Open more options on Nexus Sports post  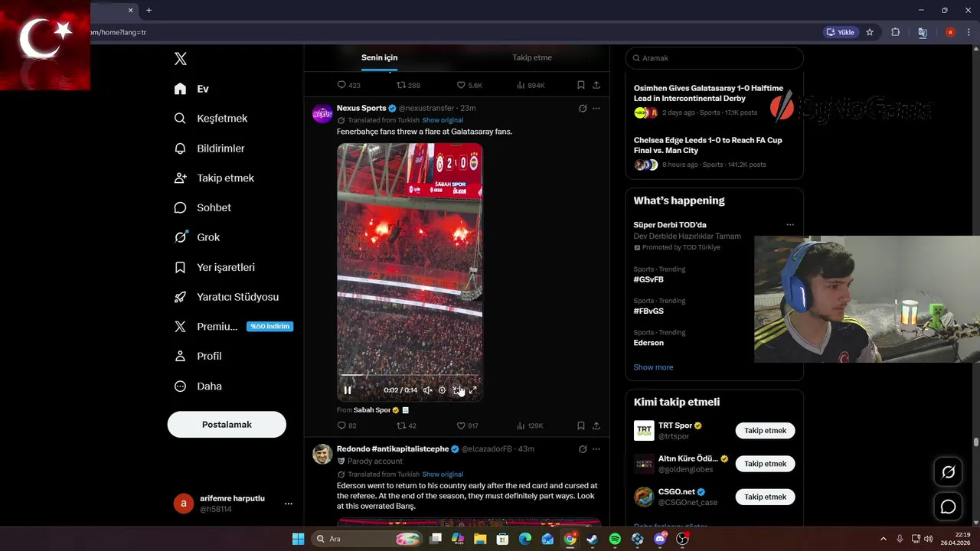pyautogui.click(x=596, y=109)
